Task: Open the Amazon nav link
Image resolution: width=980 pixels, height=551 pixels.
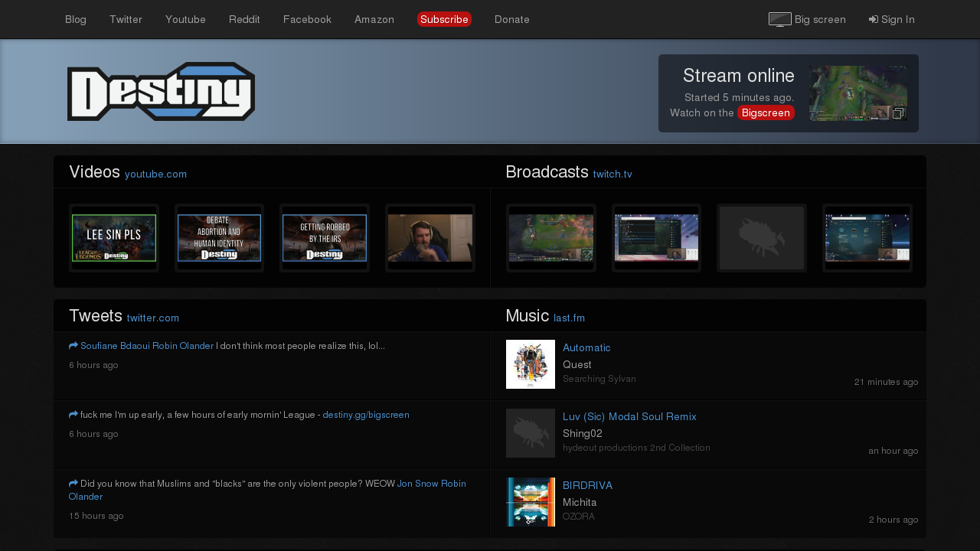Action: pos(374,20)
